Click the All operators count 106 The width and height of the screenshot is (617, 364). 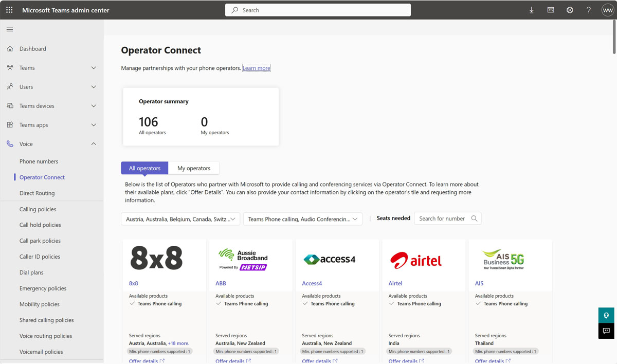149,122
